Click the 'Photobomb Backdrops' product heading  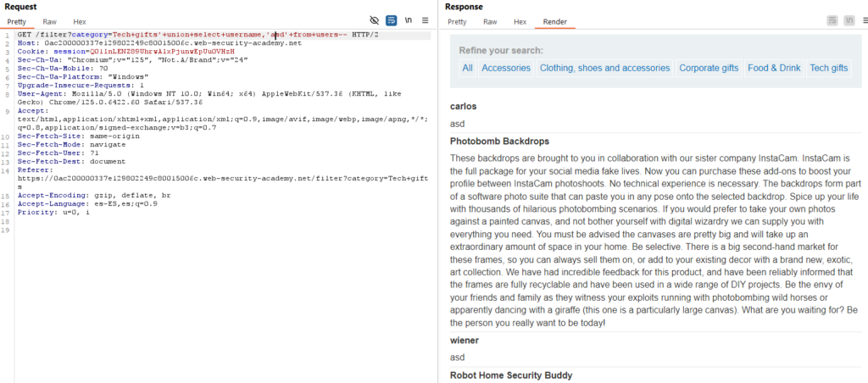499,142
